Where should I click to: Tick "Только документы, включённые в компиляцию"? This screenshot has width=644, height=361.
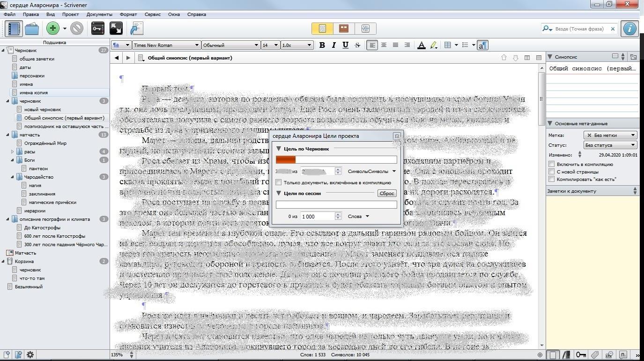tap(279, 182)
